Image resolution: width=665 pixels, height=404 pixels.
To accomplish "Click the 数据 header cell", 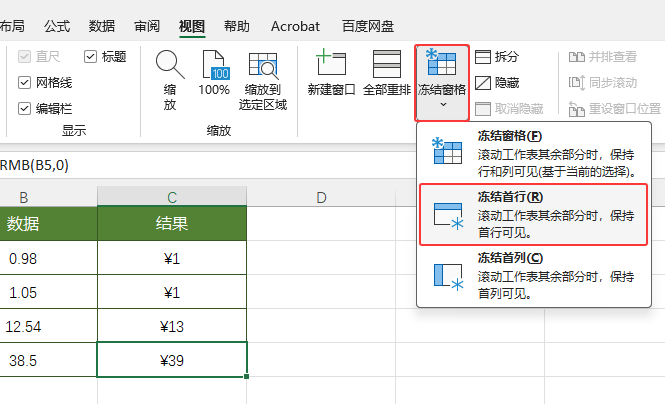I will point(48,223).
